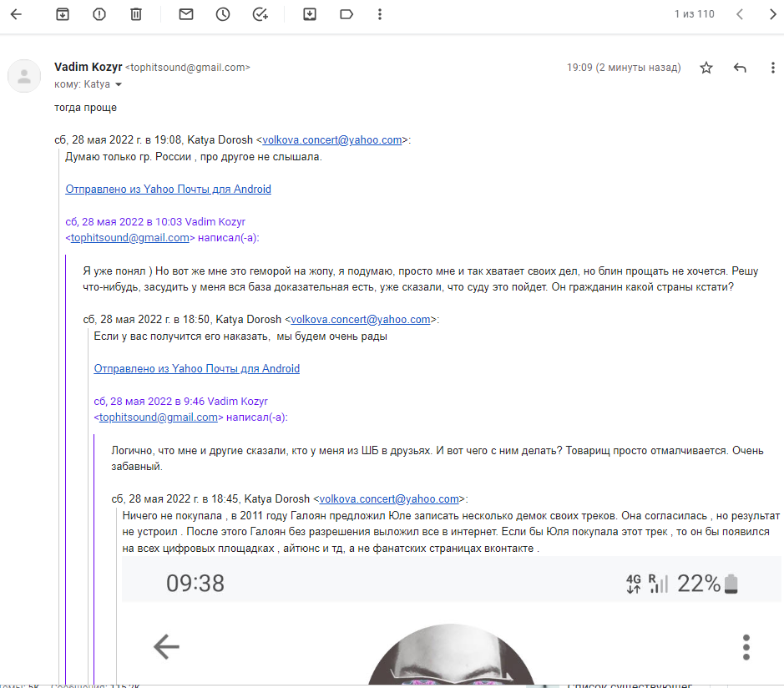Click the text 'Если у вас получится его наказать'

click(181, 336)
